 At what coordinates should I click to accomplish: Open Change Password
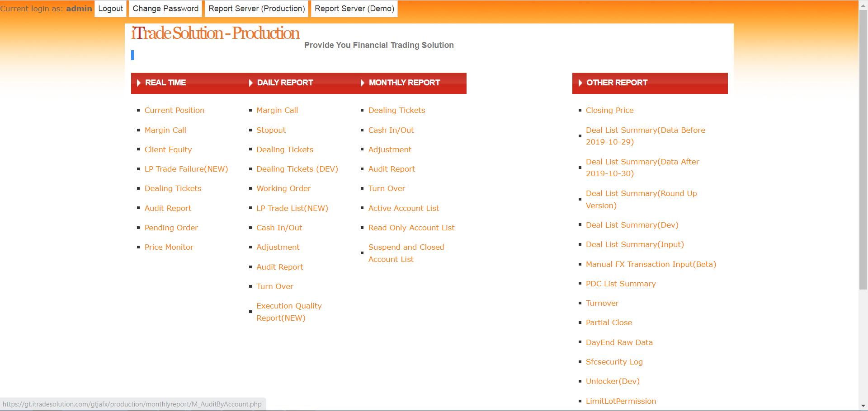pos(165,9)
